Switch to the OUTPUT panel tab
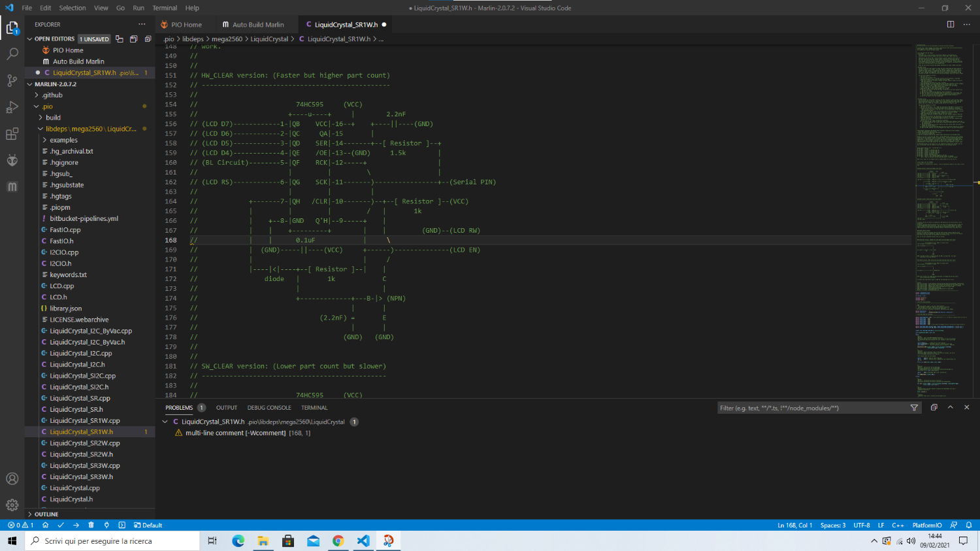Viewport: 980px width, 551px height. click(x=227, y=408)
